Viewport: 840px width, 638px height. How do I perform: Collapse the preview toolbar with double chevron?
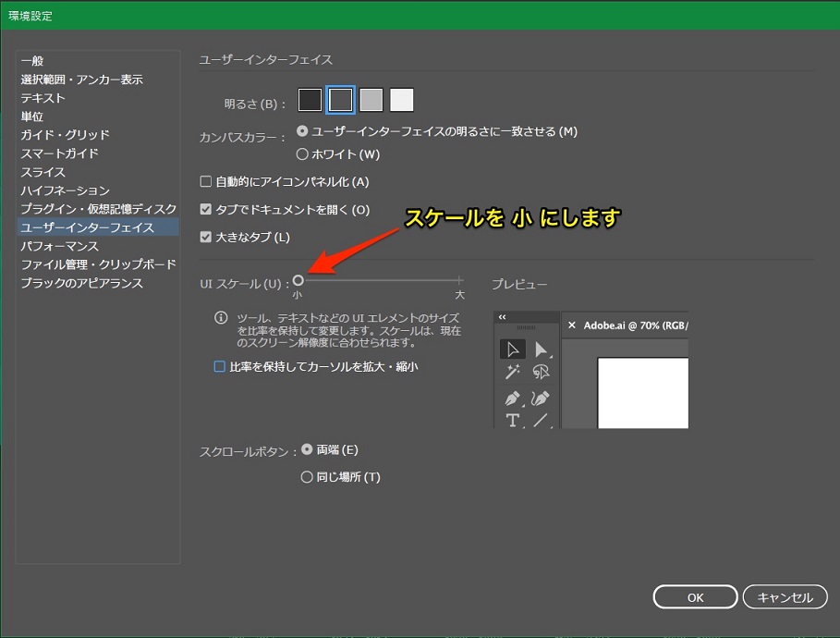click(503, 317)
